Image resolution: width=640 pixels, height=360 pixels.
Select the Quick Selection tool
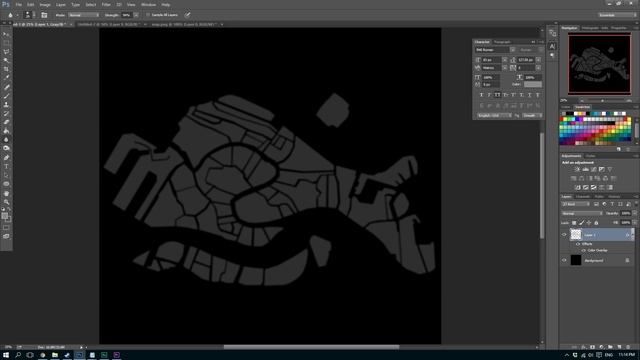6,60
